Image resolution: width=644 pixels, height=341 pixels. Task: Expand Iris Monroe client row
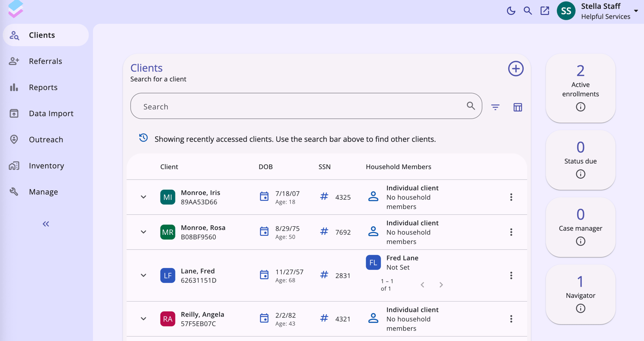coord(143,197)
